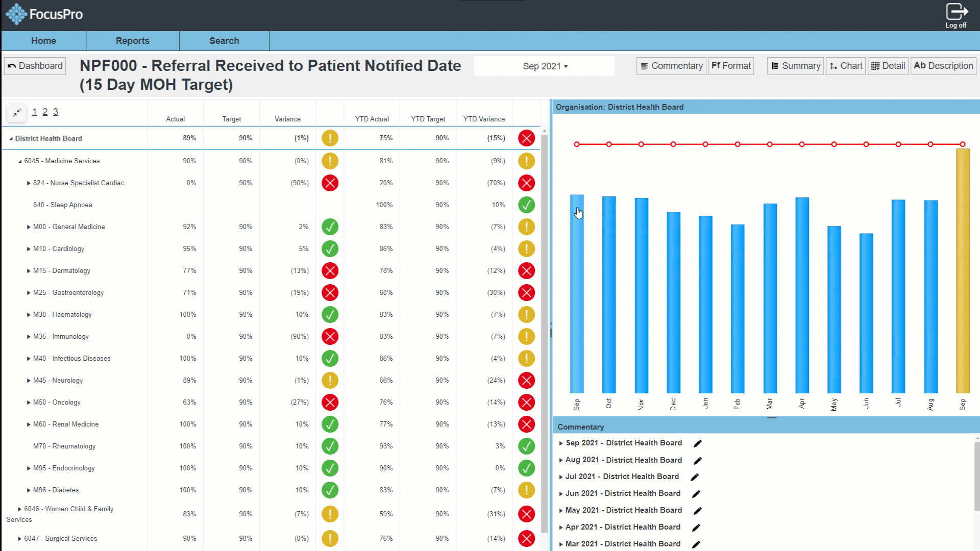Expand M10 - Cardiology tree row
Viewport: 980px width, 551px height.
coord(29,249)
